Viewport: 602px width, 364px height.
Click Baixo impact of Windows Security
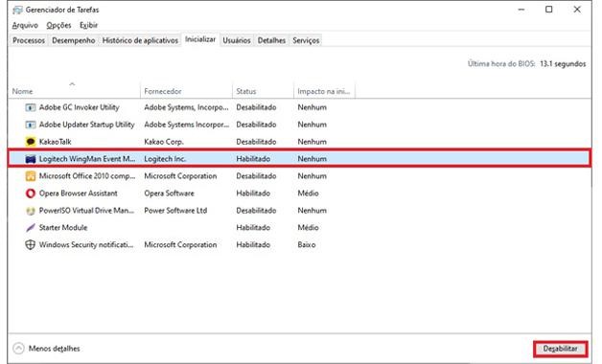(x=307, y=244)
